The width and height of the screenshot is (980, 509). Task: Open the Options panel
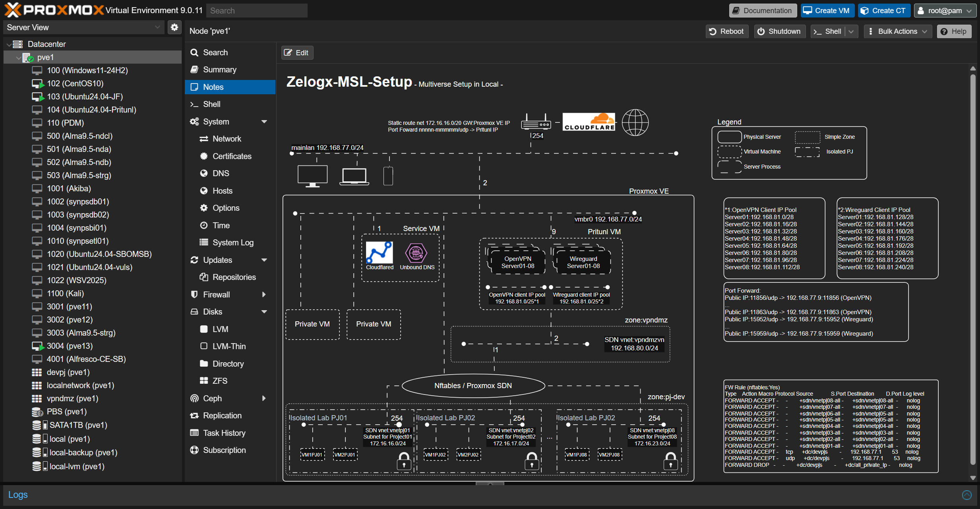pyautogui.click(x=226, y=208)
